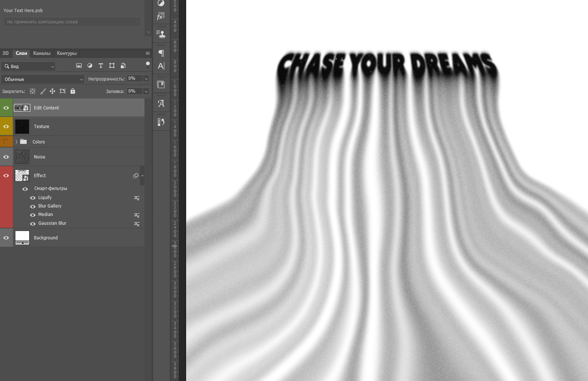The image size is (588, 381).
Task: Open the Styles (fx) panel icon
Action: click(x=161, y=16)
